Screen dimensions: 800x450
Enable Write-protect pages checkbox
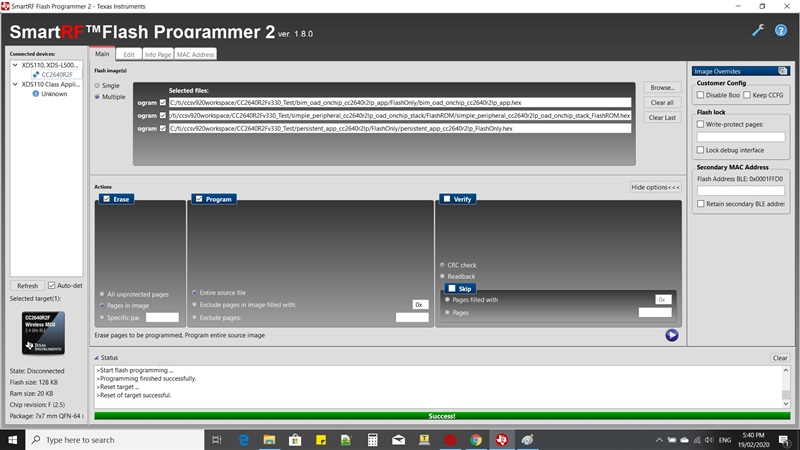tap(701, 124)
